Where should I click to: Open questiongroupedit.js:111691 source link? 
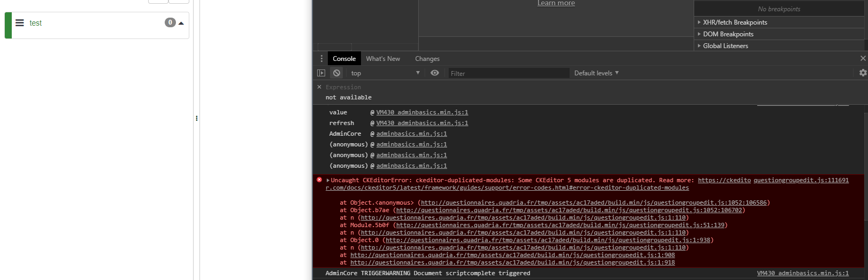point(801,180)
